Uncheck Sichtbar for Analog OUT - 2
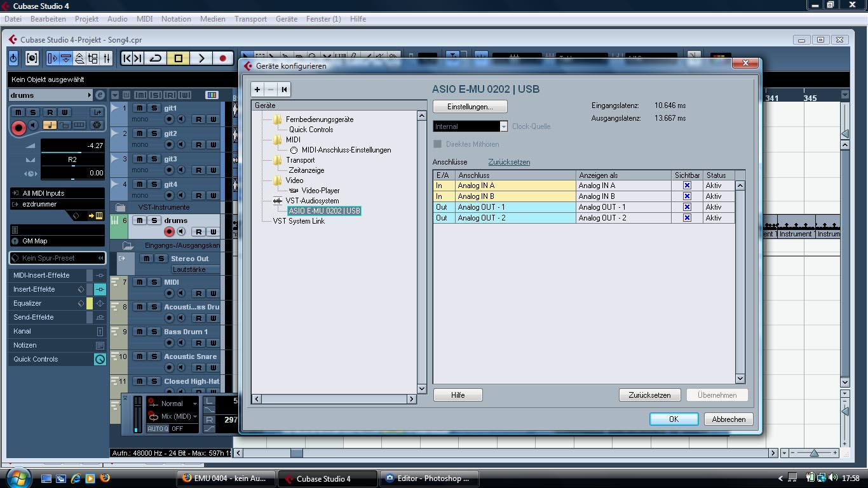 coord(687,218)
